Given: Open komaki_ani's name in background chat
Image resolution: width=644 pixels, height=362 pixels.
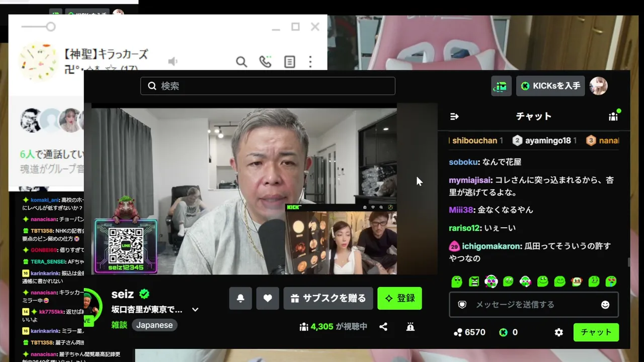Looking at the screenshot, I should coord(44,200).
